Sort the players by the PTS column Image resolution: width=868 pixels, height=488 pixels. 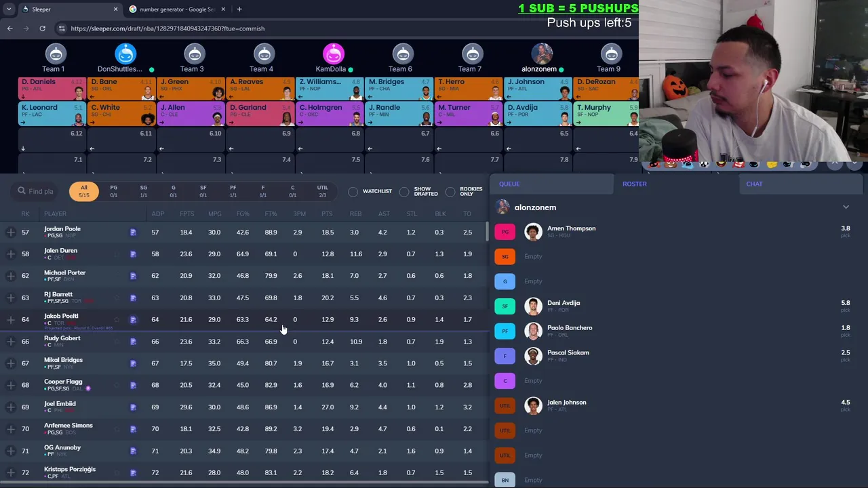pos(327,213)
